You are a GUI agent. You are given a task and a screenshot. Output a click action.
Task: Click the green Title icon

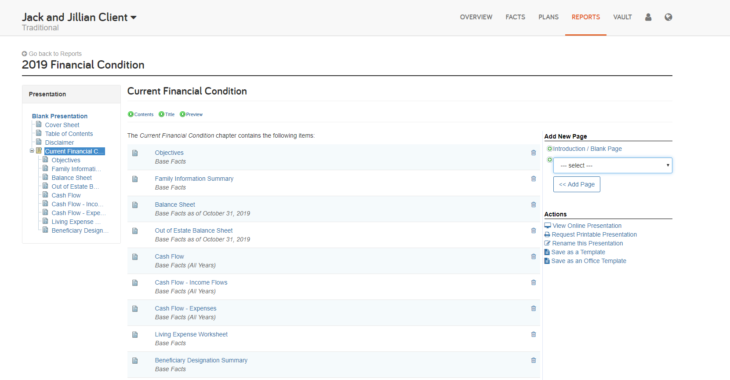(x=161, y=114)
